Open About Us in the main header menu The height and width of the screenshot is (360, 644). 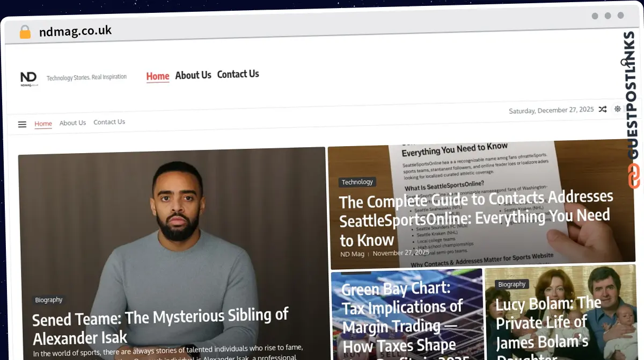click(193, 75)
